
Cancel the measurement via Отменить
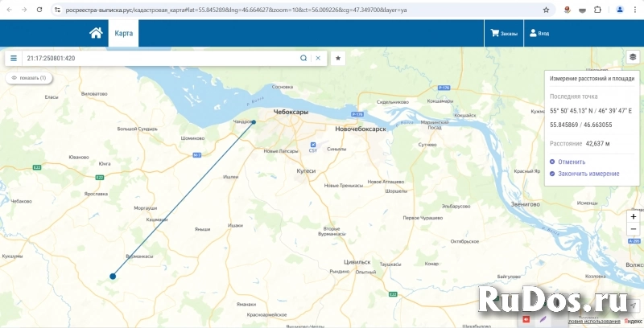[x=568, y=162]
